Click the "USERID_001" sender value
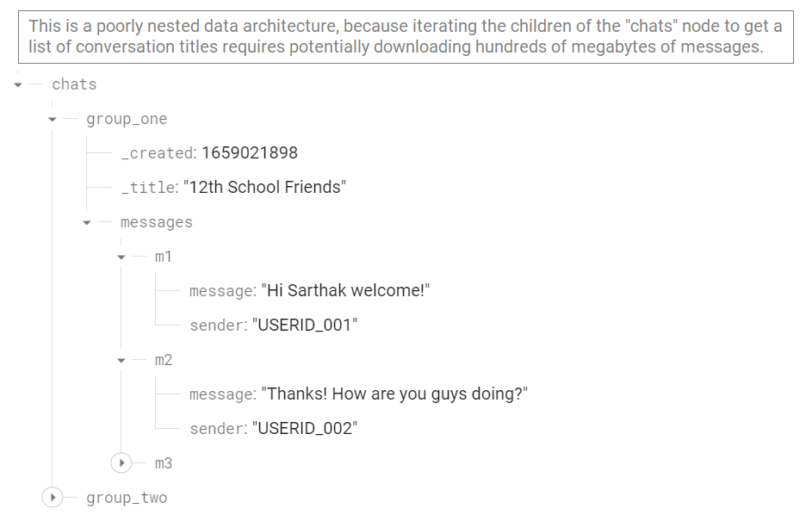 click(304, 326)
